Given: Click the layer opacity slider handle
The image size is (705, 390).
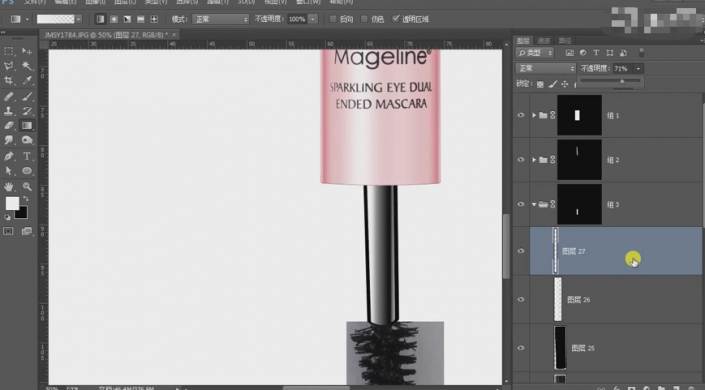Looking at the screenshot, I should (622, 81).
